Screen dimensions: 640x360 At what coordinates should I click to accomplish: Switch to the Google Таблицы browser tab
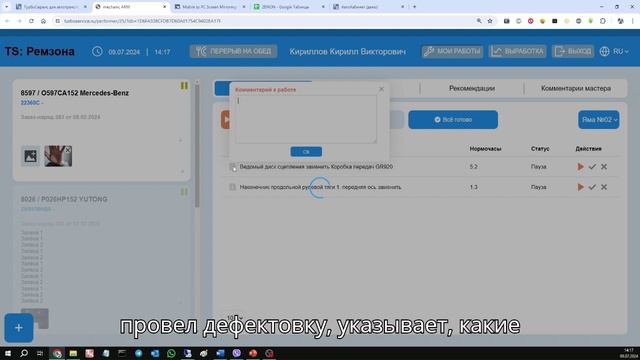289,7
